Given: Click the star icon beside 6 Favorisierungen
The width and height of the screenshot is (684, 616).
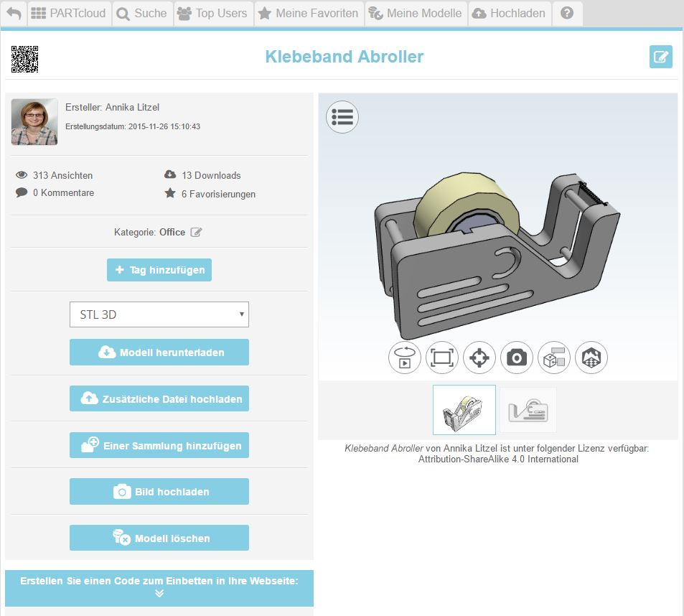Looking at the screenshot, I should coord(170,193).
